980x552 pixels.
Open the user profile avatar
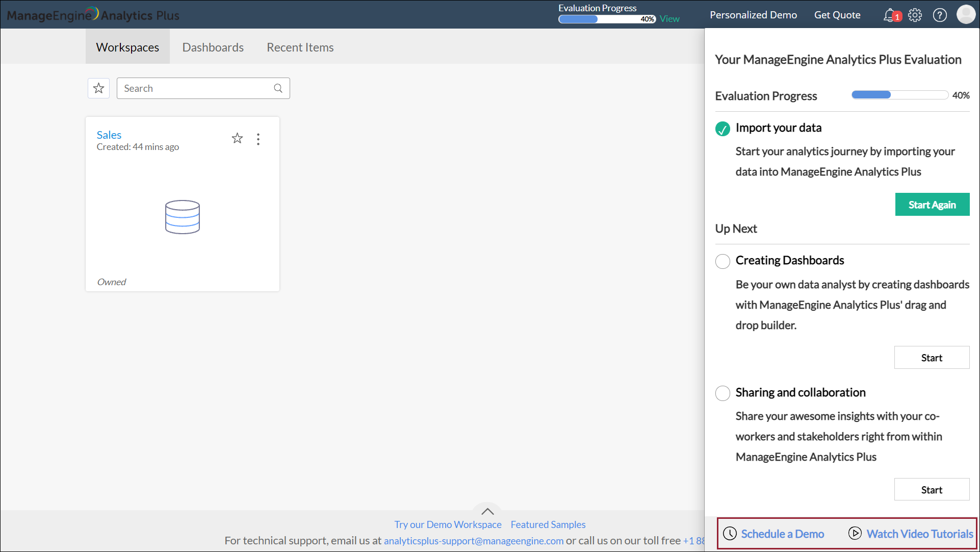(966, 14)
